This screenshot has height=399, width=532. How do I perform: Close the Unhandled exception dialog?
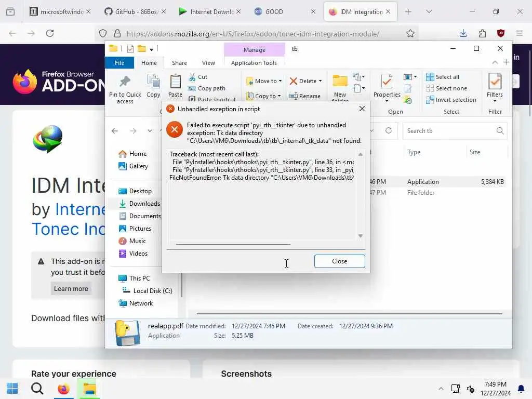tap(339, 261)
